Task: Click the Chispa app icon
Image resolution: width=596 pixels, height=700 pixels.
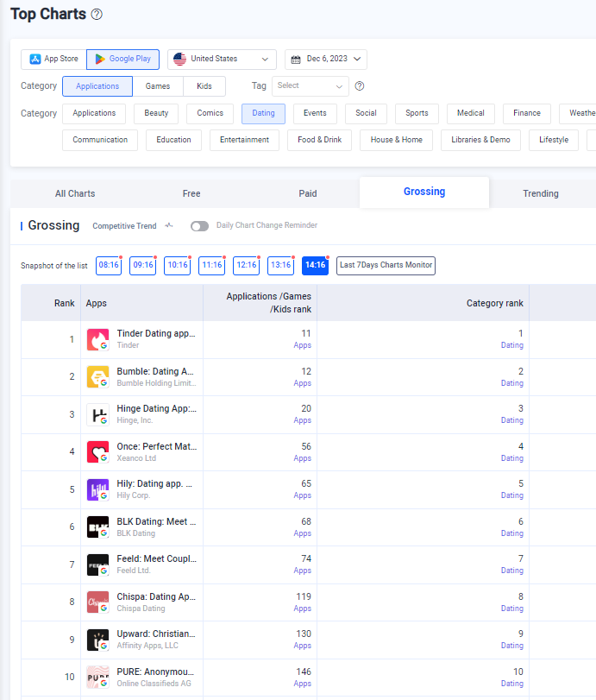Action: 97,602
